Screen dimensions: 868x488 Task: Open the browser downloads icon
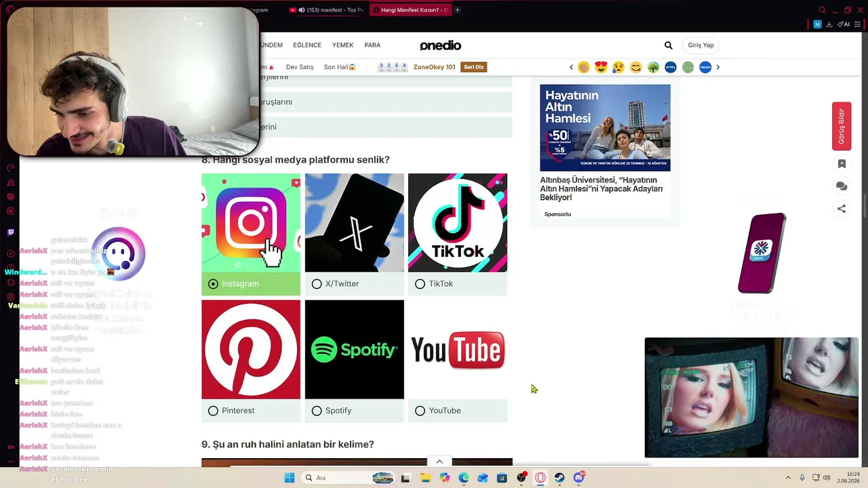(x=829, y=24)
